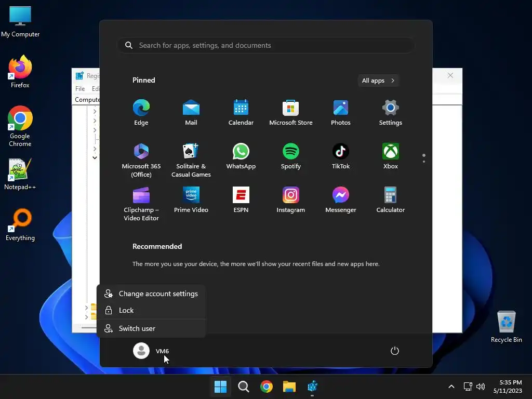Image resolution: width=532 pixels, height=399 pixels.
Task: Open taskbar Search
Action: coord(243,387)
